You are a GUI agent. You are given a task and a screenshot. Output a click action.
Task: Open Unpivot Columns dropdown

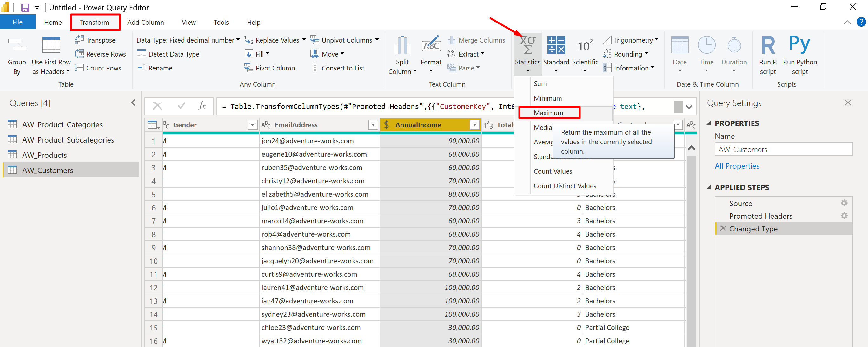coord(377,40)
